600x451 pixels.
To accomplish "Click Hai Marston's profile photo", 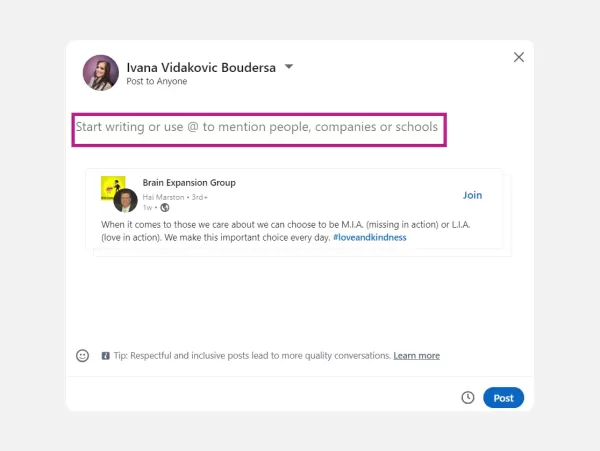I will point(125,200).
